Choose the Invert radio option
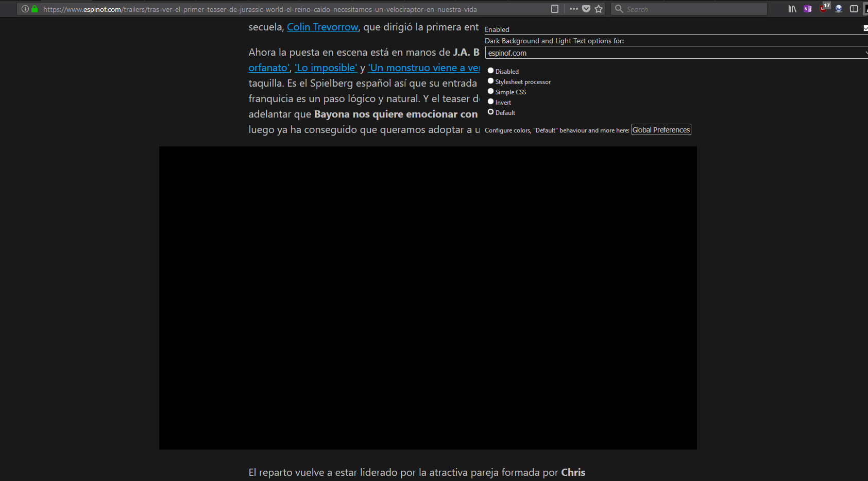 click(490, 102)
